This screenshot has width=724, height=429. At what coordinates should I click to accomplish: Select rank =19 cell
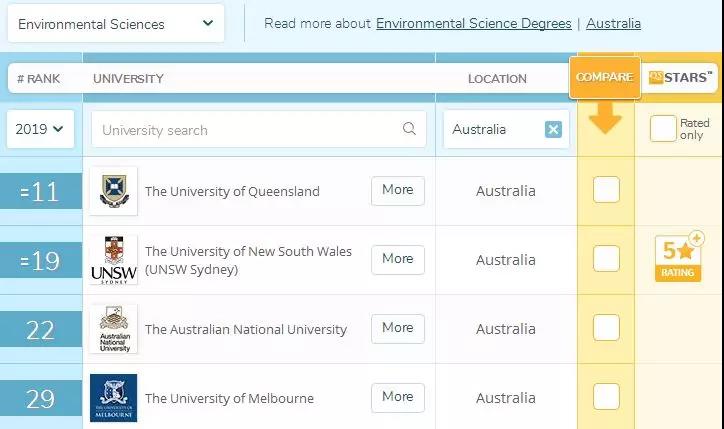(41, 260)
